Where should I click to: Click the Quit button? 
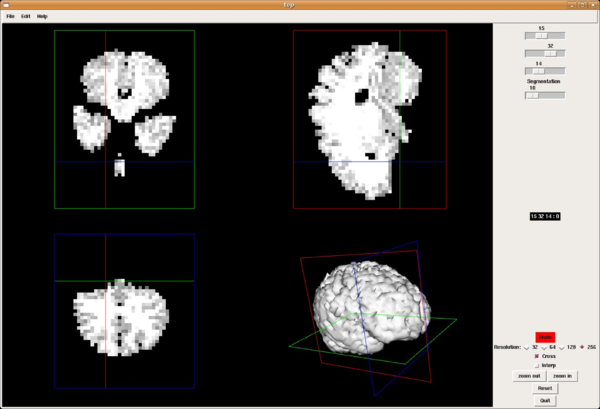(545, 400)
